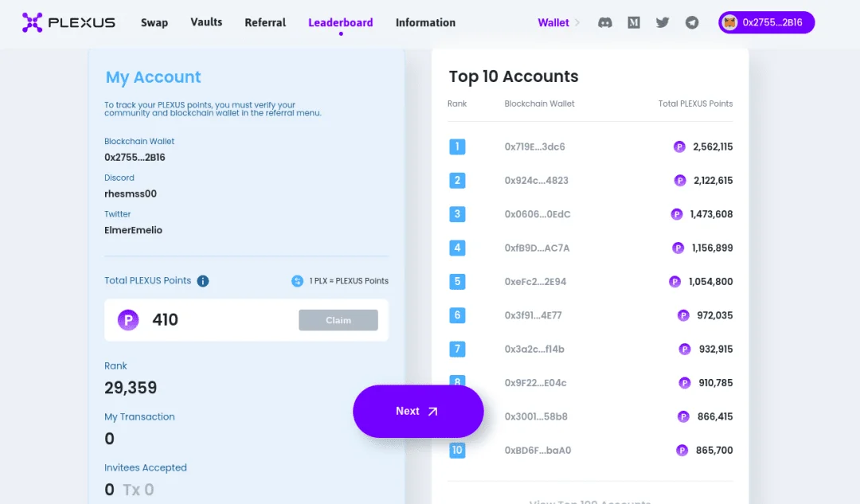Image resolution: width=860 pixels, height=504 pixels.
Task: Click the purple P coin icon next to 410
Action: pos(128,320)
